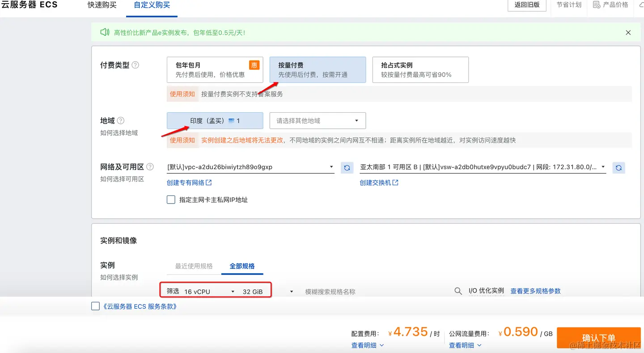Focus the 模糊搜索规格名称 search field
Screen dimensions: 644x353
[x=376, y=291]
